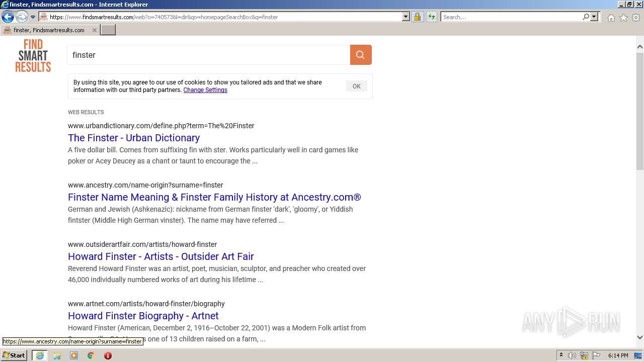This screenshot has height=362, width=644.
Task: Open the Change Settings link
Action: tap(205, 90)
